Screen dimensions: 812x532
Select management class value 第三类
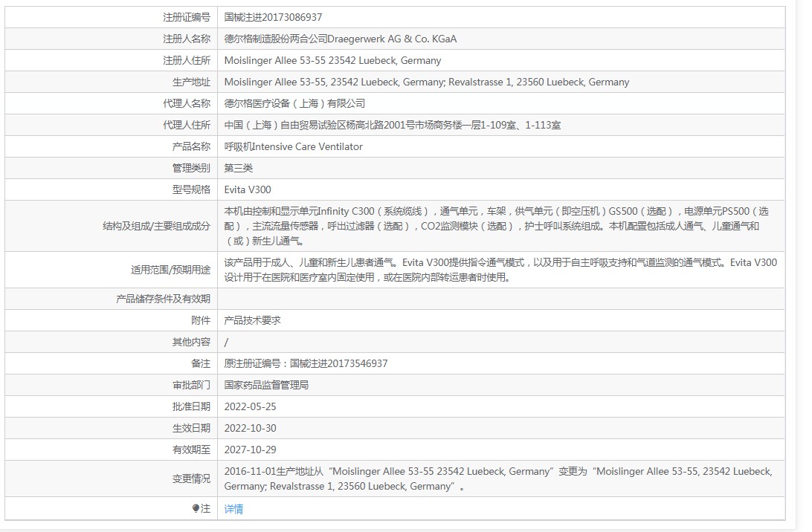click(x=238, y=168)
